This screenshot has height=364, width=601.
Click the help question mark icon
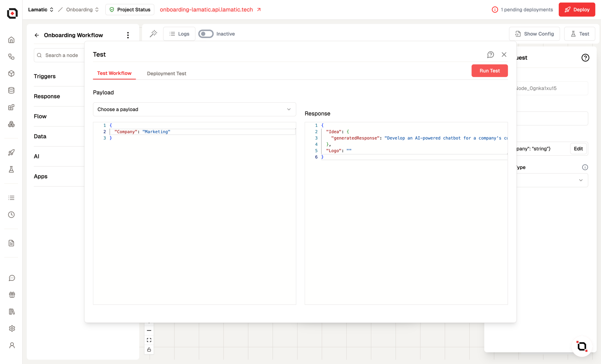(x=585, y=58)
